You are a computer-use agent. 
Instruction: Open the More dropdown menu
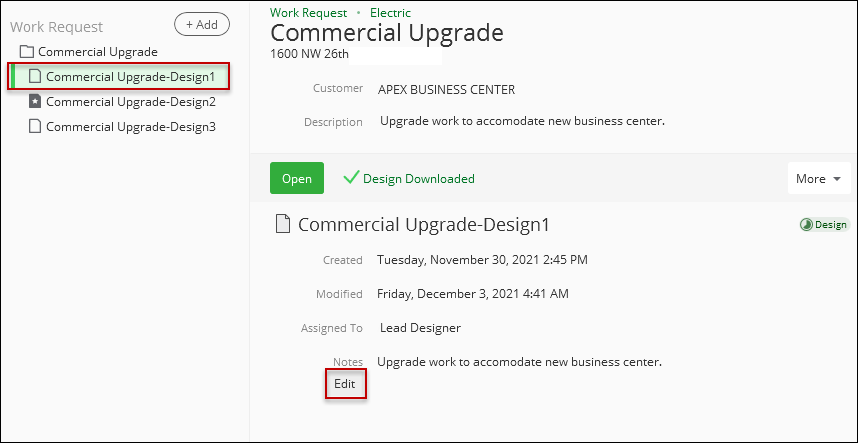(x=819, y=178)
